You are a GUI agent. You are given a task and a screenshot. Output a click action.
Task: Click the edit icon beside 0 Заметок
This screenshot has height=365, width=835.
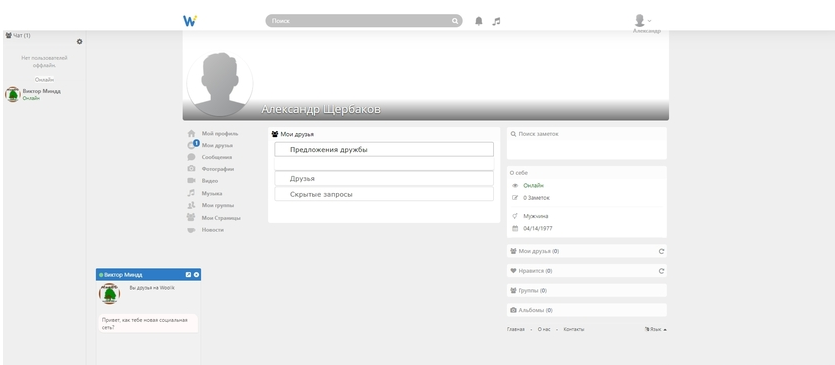click(x=515, y=198)
